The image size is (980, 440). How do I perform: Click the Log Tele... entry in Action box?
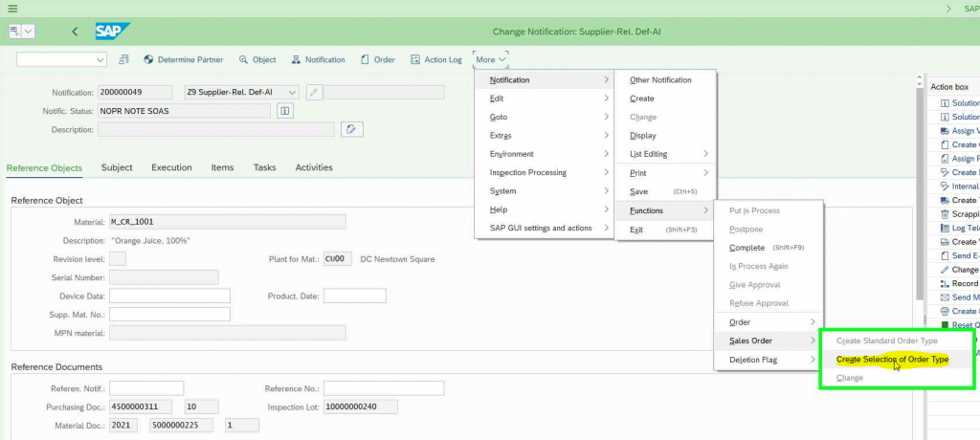pos(960,228)
